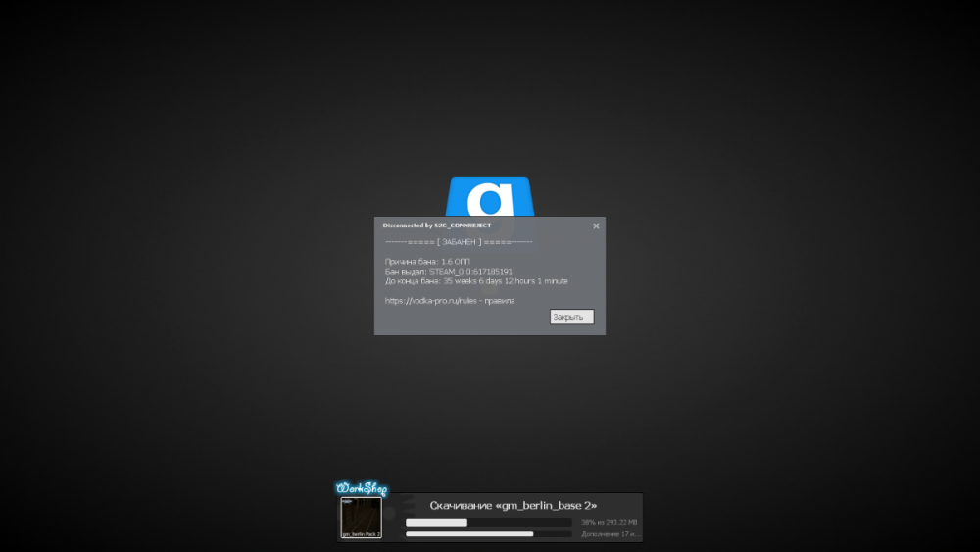The image size is (980, 552).
Task: Click the 38% download progress bar
Action: click(x=488, y=523)
